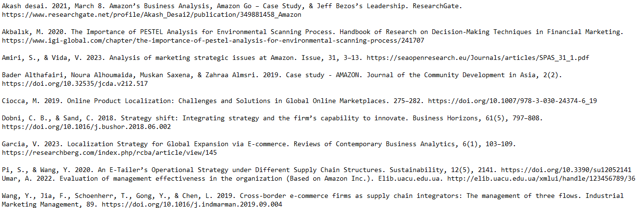Open the j.bushor.2018.06.002 DOI link
The height and width of the screenshot is (208, 644).
tap(86, 127)
